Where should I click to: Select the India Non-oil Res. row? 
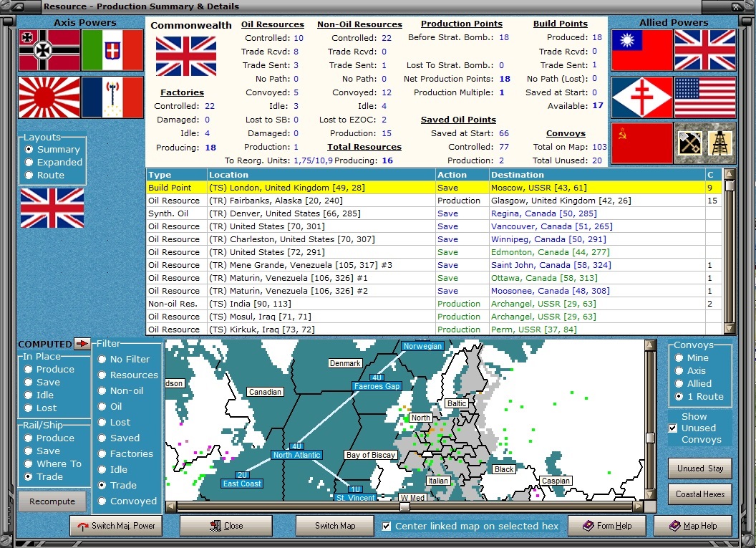click(434, 304)
